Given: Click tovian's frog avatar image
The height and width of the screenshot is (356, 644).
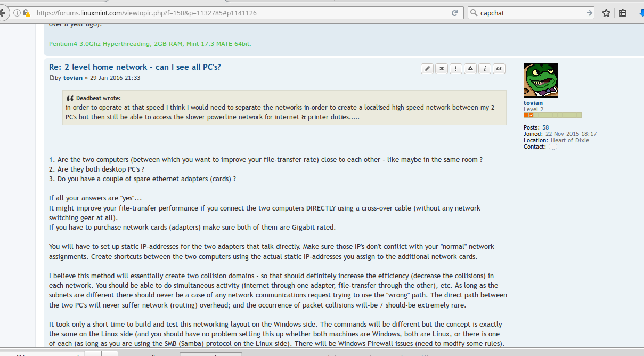Looking at the screenshot, I should (x=541, y=80).
